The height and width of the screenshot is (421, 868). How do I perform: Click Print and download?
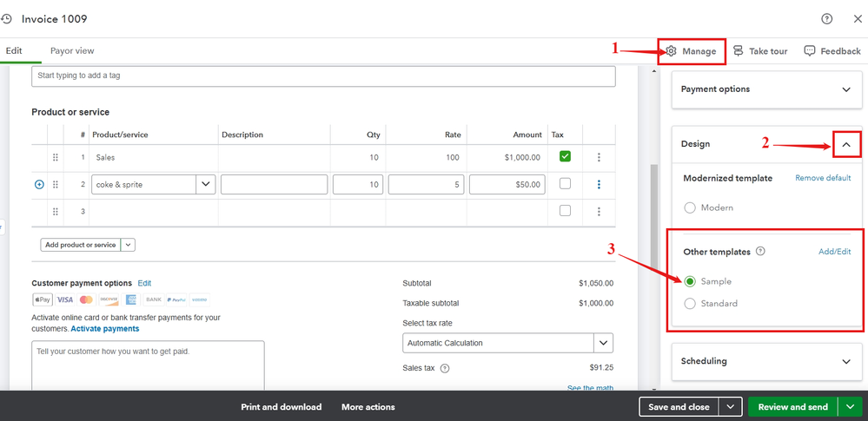[x=282, y=406]
